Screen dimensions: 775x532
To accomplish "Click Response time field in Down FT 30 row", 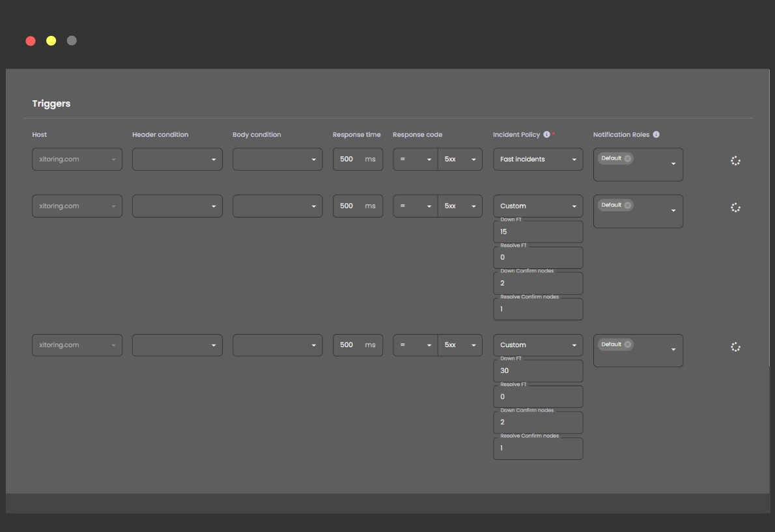I will pos(358,344).
